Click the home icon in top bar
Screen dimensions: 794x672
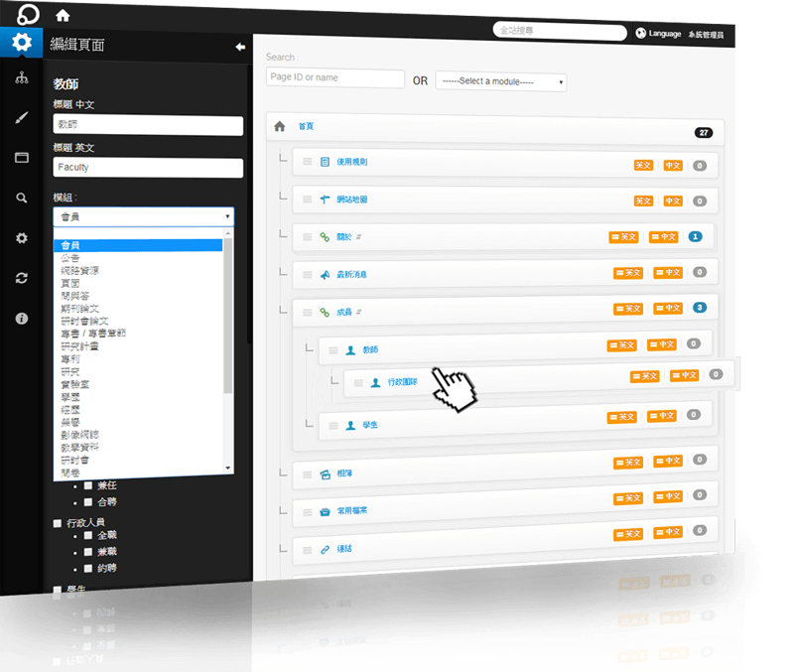click(x=63, y=16)
